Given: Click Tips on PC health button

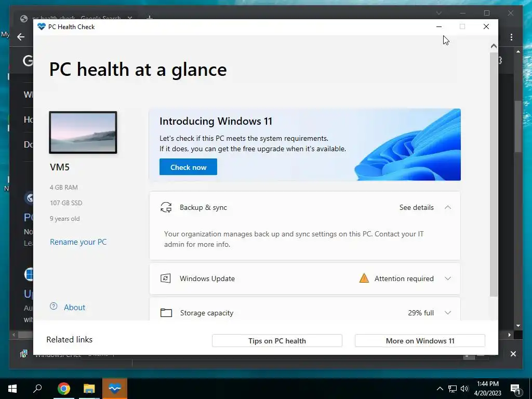Looking at the screenshot, I should [277, 341].
